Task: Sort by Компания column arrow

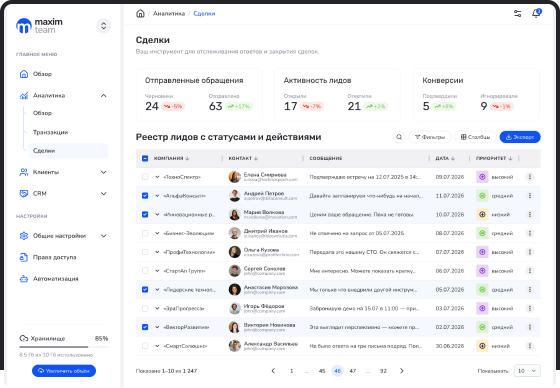Action: click(188, 158)
